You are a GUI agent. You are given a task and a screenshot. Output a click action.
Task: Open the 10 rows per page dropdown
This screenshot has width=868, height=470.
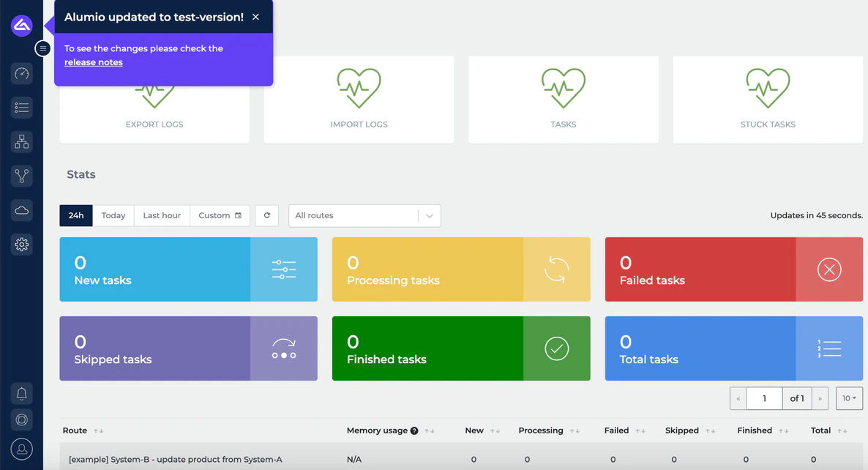coord(849,398)
